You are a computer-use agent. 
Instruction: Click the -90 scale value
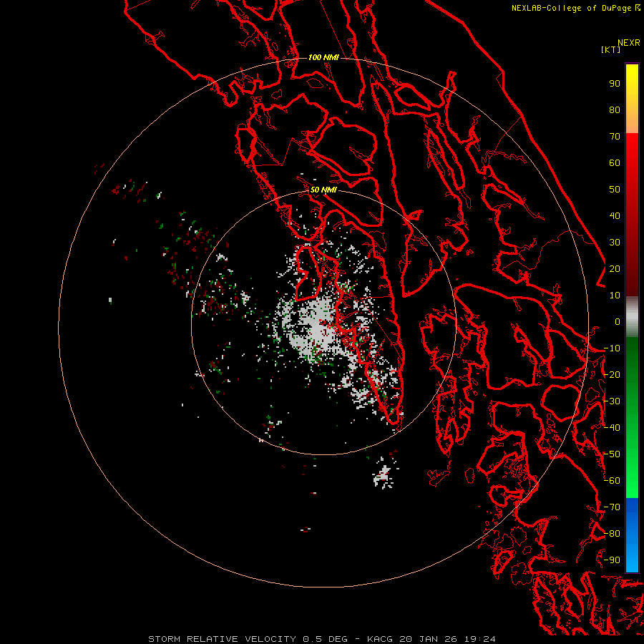(x=612, y=560)
